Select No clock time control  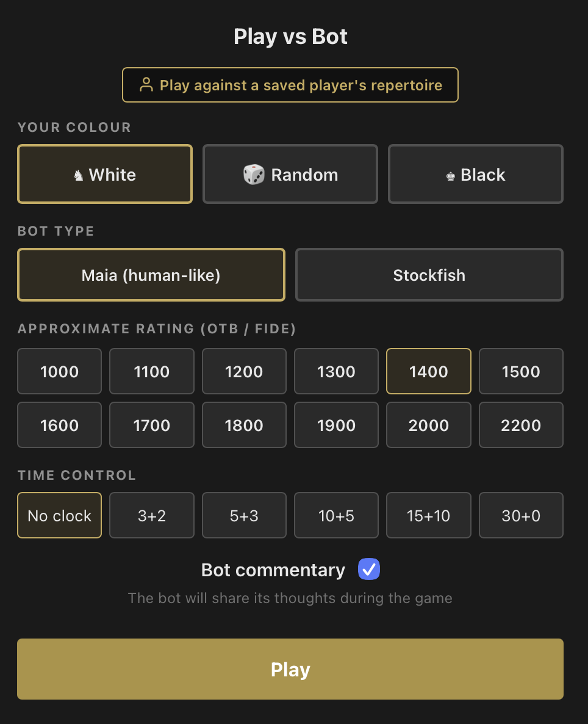click(59, 515)
